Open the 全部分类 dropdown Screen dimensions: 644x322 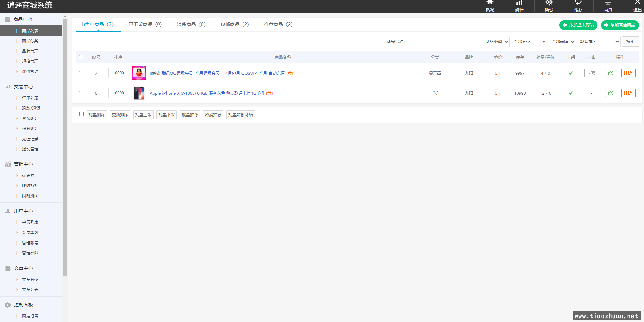[x=529, y=42]
